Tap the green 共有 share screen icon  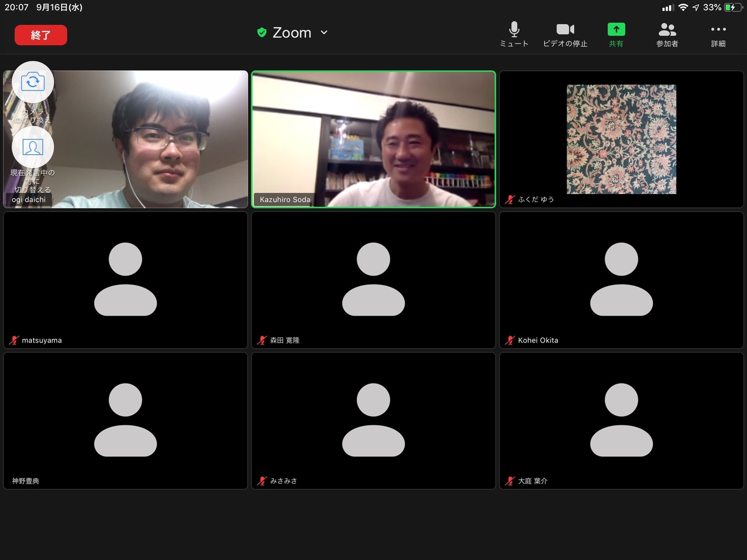tap(616, 30)
